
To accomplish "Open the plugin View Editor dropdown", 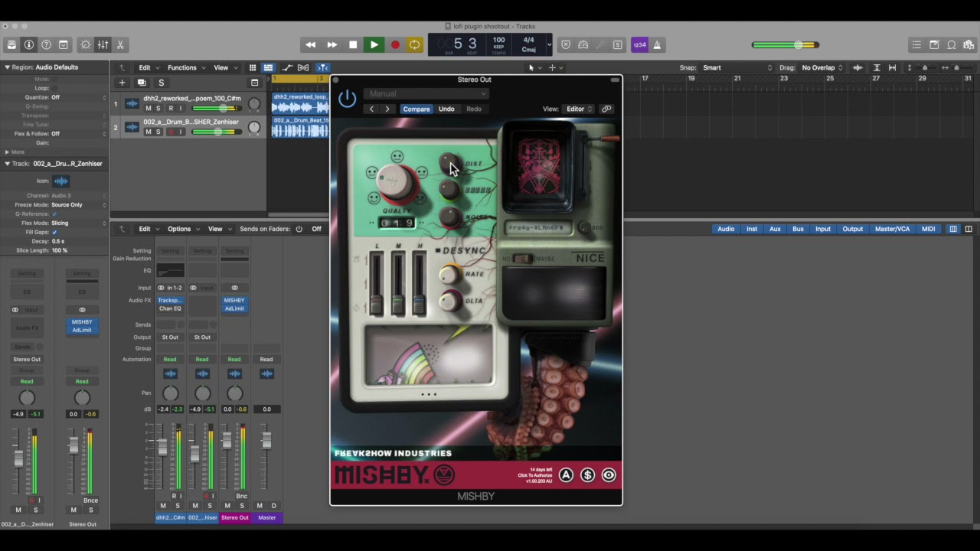I will point(579,109).
